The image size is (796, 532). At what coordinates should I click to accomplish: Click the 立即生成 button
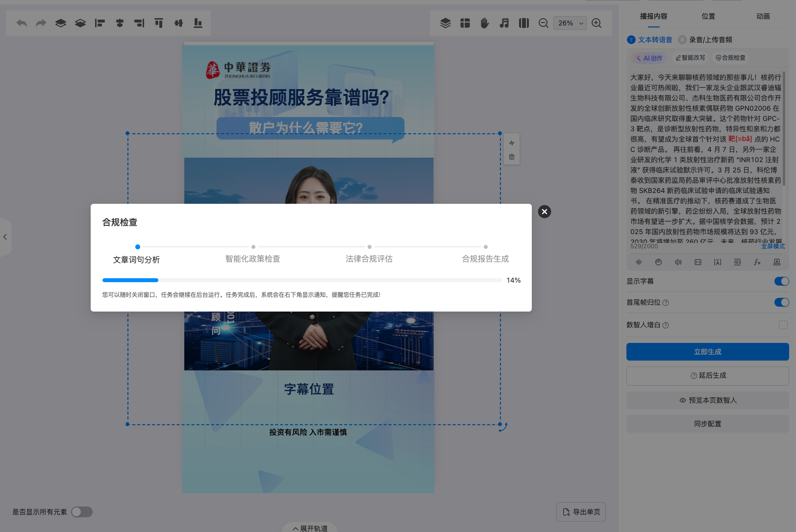coord(707,352)
